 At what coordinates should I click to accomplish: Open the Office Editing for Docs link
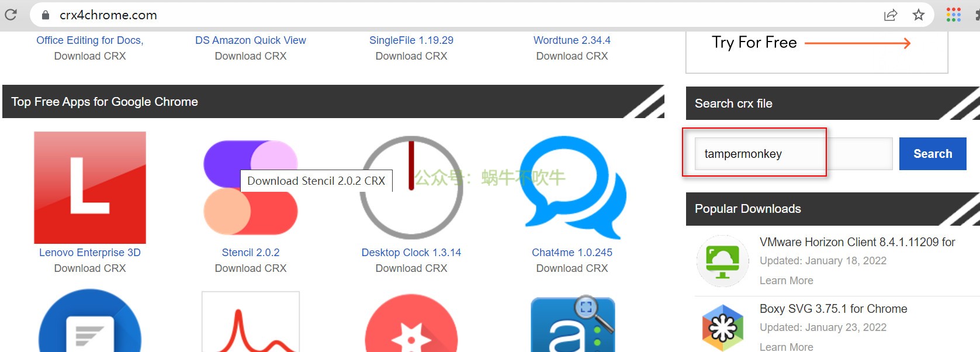coord(90,40)
